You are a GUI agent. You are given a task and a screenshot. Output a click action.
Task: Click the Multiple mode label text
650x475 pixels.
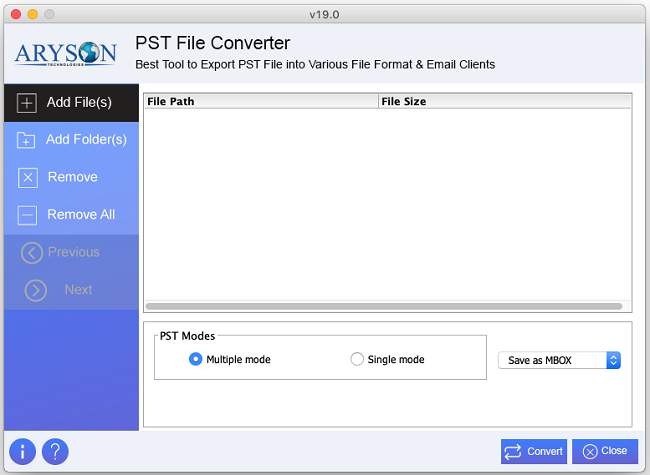pos(238,359)
